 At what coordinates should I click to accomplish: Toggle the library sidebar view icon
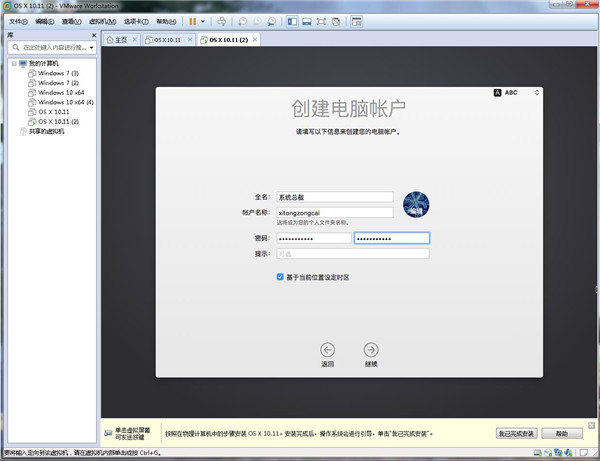292,22
